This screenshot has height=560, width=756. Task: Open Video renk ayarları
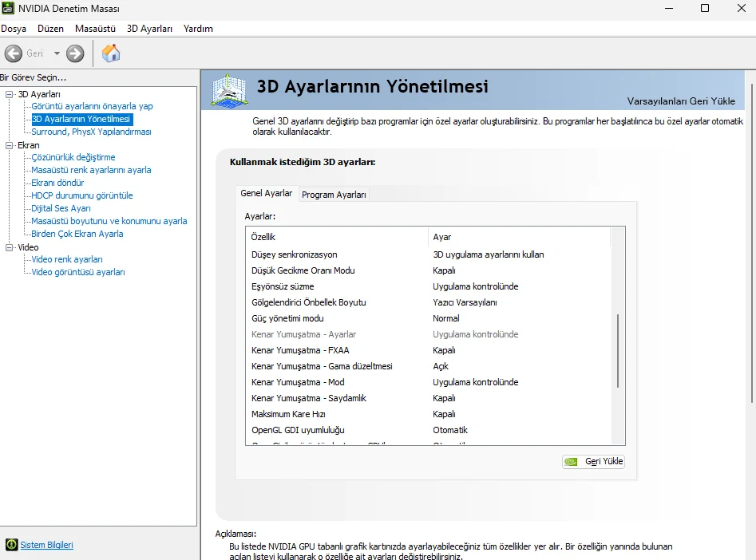click(67, 260)
